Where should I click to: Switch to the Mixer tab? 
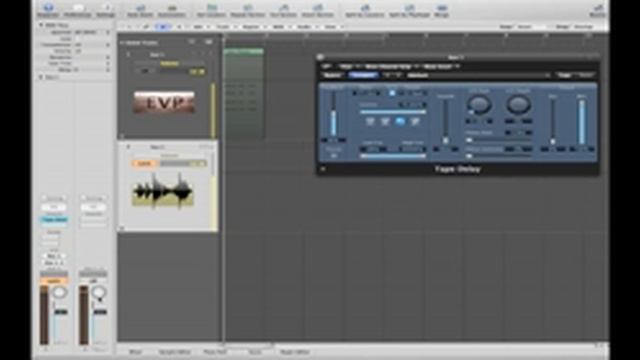coord(136,352)
